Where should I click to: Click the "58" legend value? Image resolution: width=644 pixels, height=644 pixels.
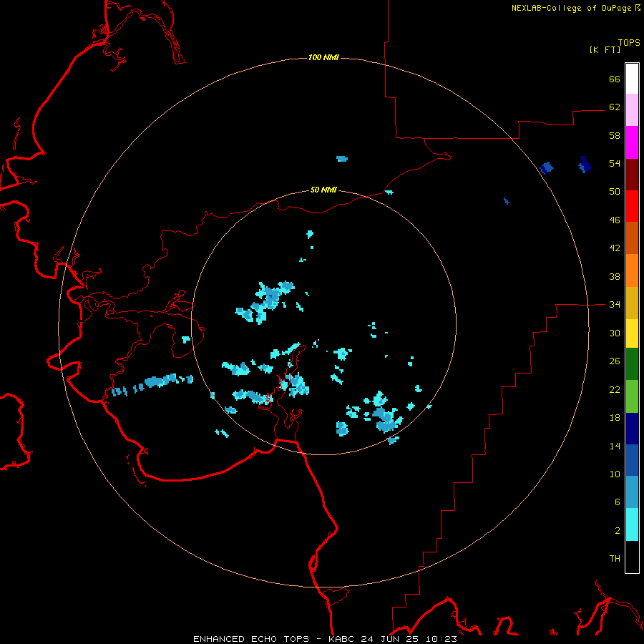pyautogui.click(x=615, y=135)
